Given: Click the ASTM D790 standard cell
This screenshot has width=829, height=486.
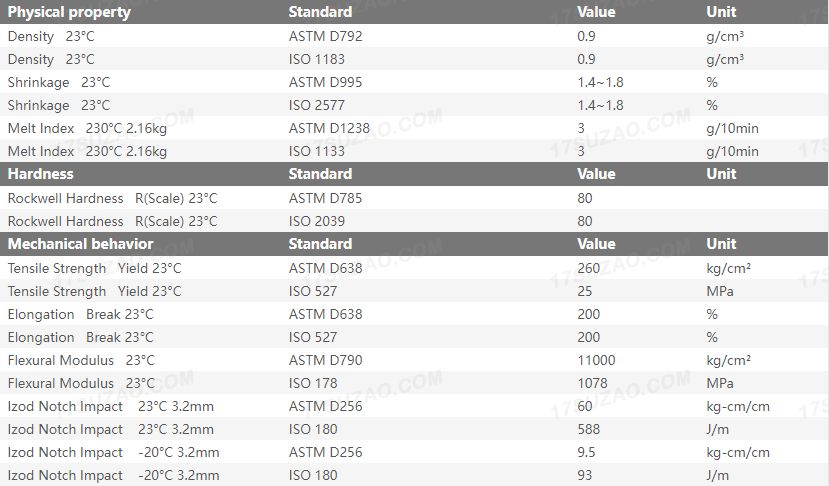Looking at the screenshot, I should (326, 360).
